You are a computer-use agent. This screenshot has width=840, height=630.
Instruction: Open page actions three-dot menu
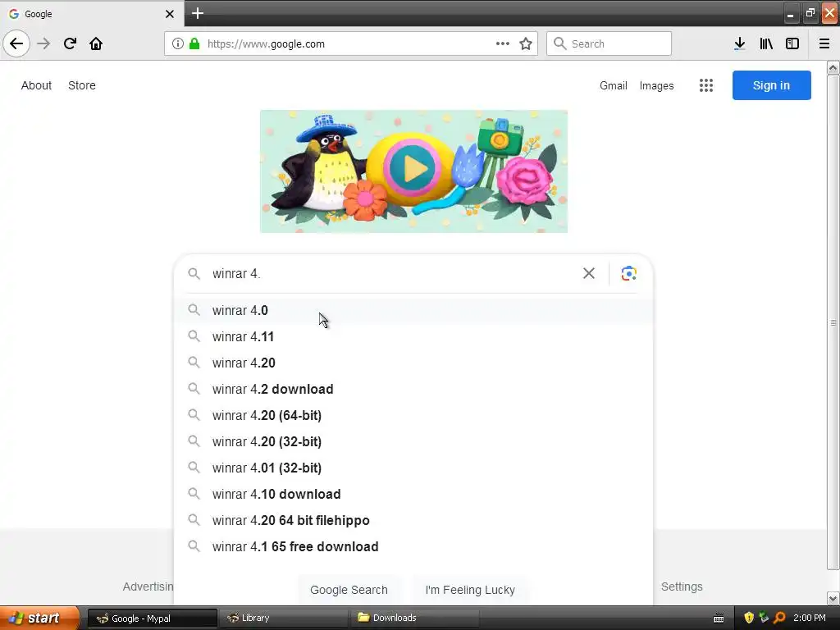coord(503,44)
